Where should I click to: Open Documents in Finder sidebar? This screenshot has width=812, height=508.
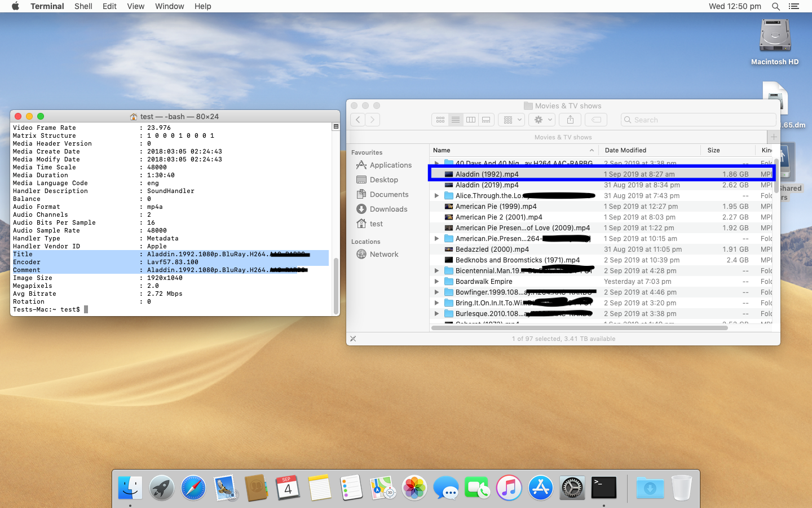point(382,194)
